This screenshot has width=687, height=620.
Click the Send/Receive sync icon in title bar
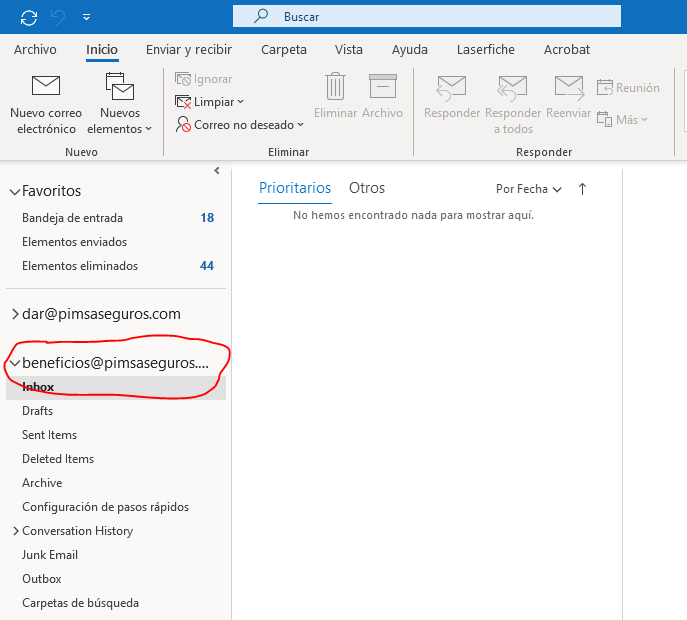tap(29, 18)
